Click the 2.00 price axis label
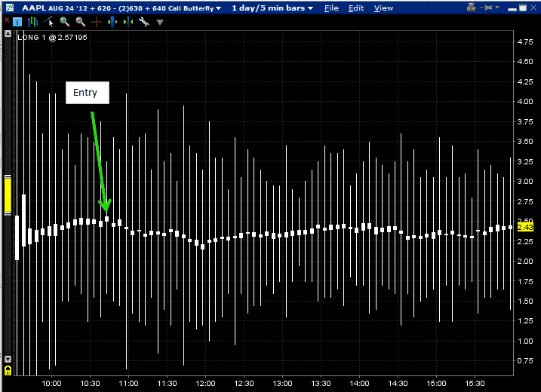This screenshot has width=541, height=392. pyautogui.click(x=525, y=261)
